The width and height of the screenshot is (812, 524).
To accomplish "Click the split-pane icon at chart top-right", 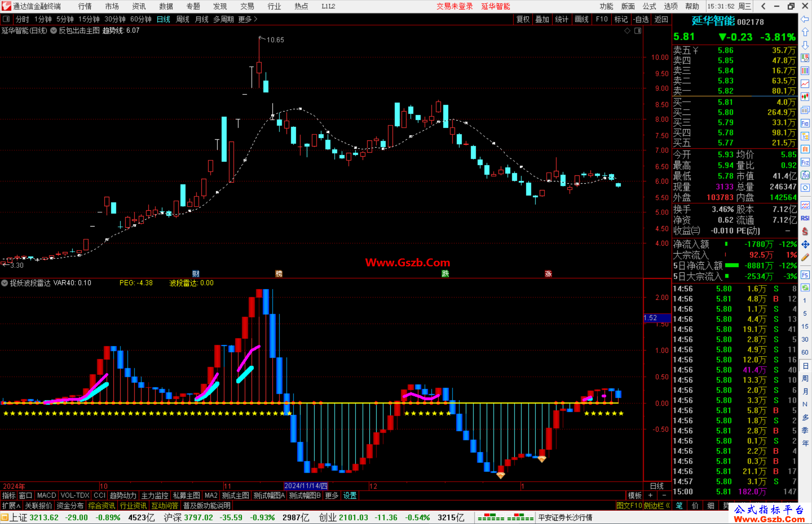I will click(x=638, y=31).
